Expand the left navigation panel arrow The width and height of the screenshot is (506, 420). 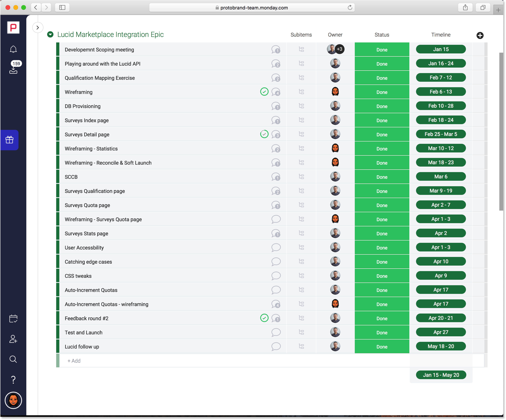(38, 28)
